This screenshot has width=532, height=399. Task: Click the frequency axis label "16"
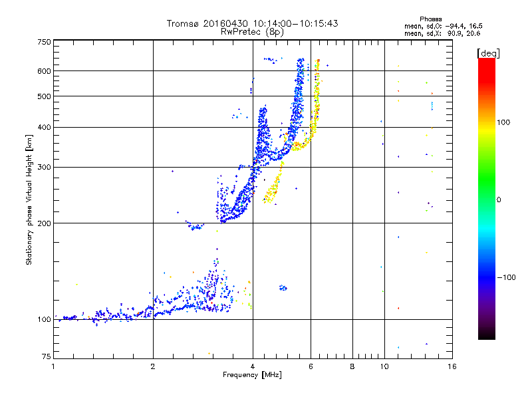click(x=452, y=366)
